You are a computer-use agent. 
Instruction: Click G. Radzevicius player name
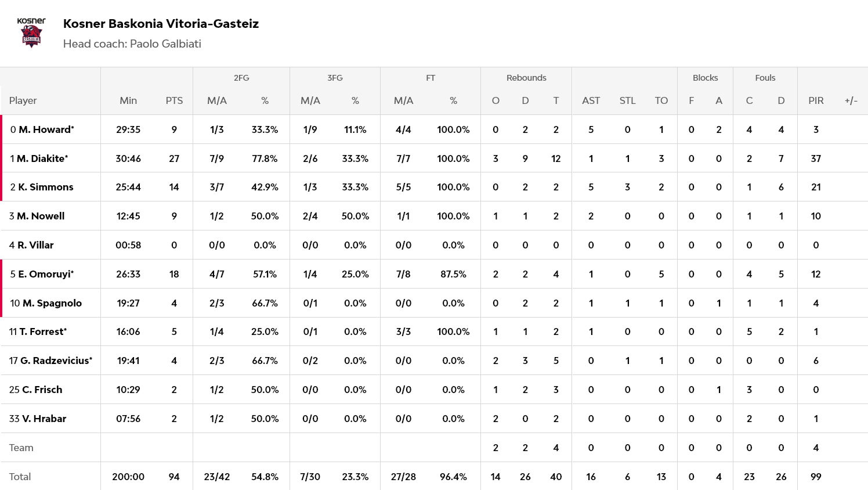coord(56,361)
